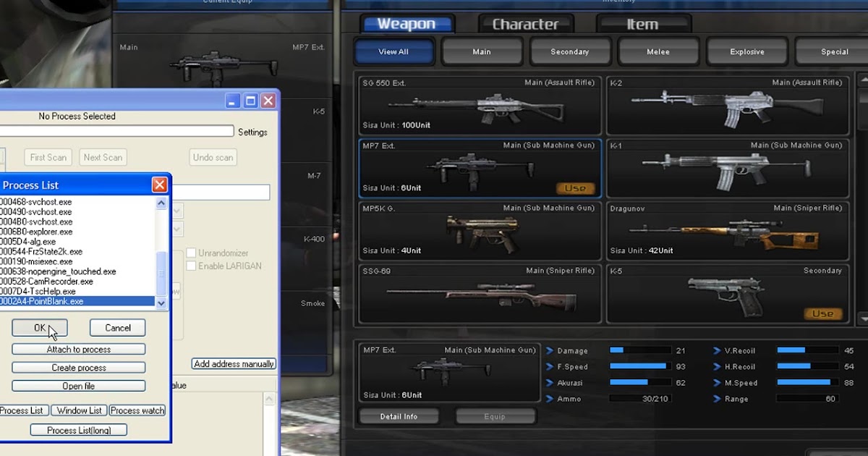Viewport: 868px width, 456px height.
Task: Select the SG 550 Ext. weapon card
Action: click(480, 106)
